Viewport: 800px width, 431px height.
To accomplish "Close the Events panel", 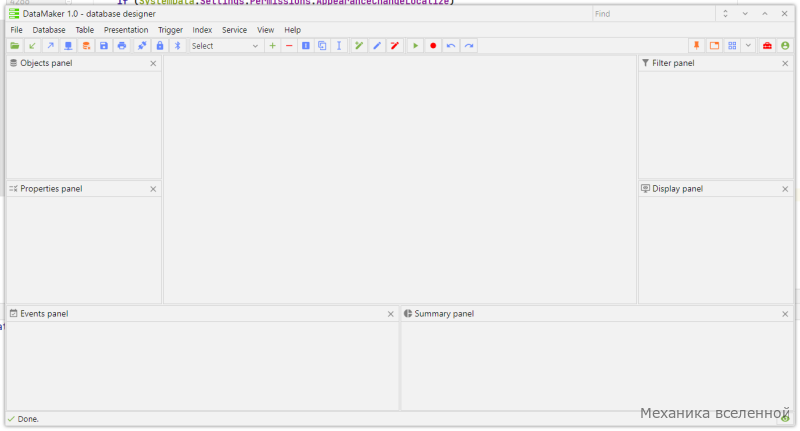I will [x=391, y=314].
